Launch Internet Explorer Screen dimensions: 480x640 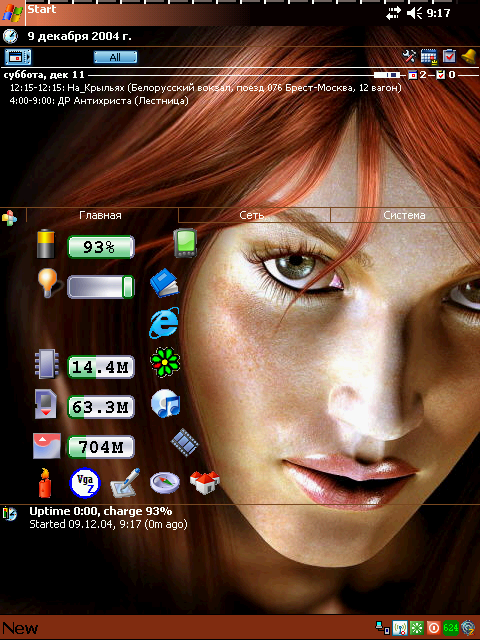(x=164, y=322)
